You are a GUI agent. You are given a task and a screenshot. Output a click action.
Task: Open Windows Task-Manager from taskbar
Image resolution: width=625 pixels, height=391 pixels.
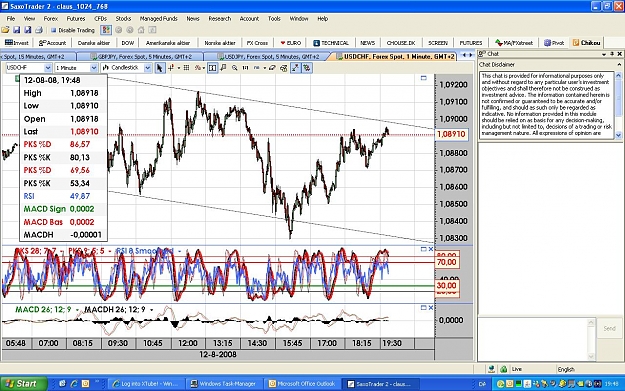(225, 383)
